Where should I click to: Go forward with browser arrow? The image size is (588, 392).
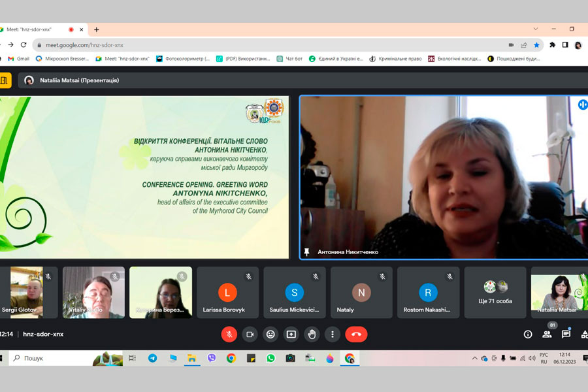(x=10, y=44)
